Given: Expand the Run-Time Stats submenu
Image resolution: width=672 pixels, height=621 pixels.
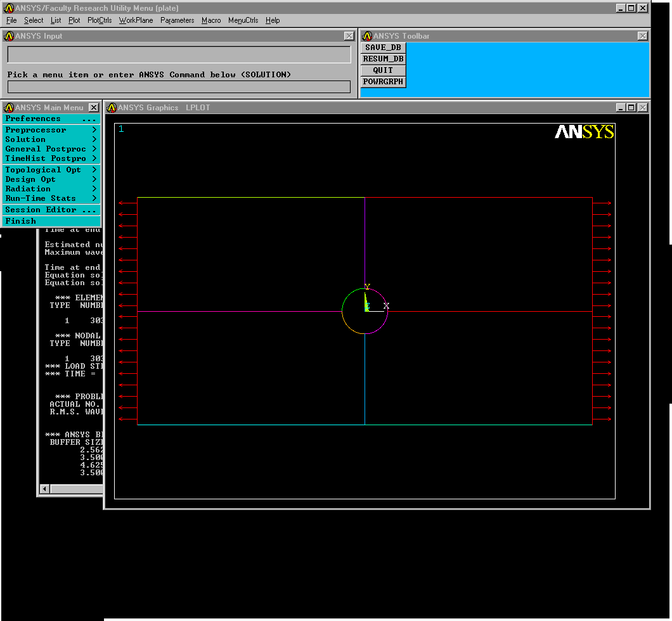Looking at the screenshot, I should 51,198.
